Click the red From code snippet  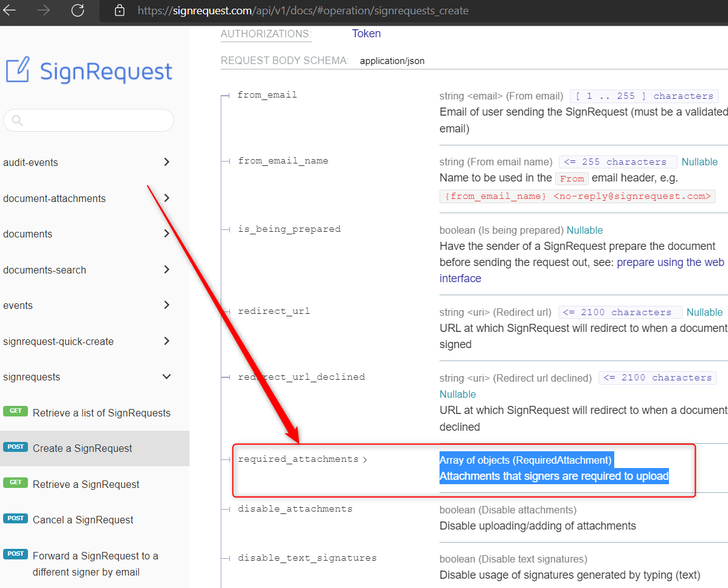[571, 178]
